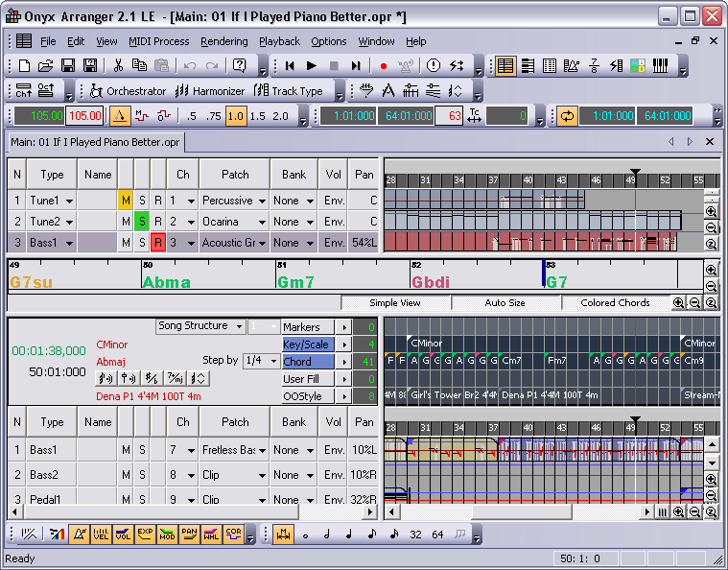Screen dimensions: 728x570
Task: Toggle solo S on Tune2 track
Action: 142,222
